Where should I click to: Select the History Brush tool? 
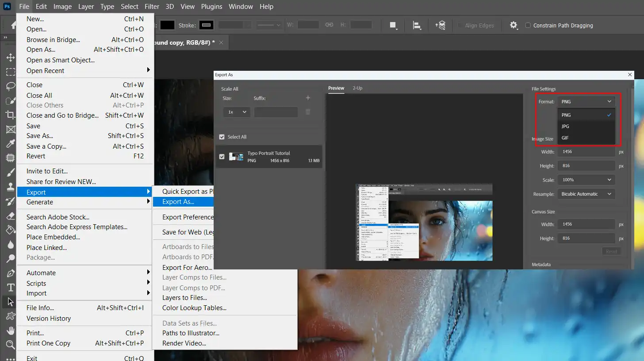coord(10,201)
